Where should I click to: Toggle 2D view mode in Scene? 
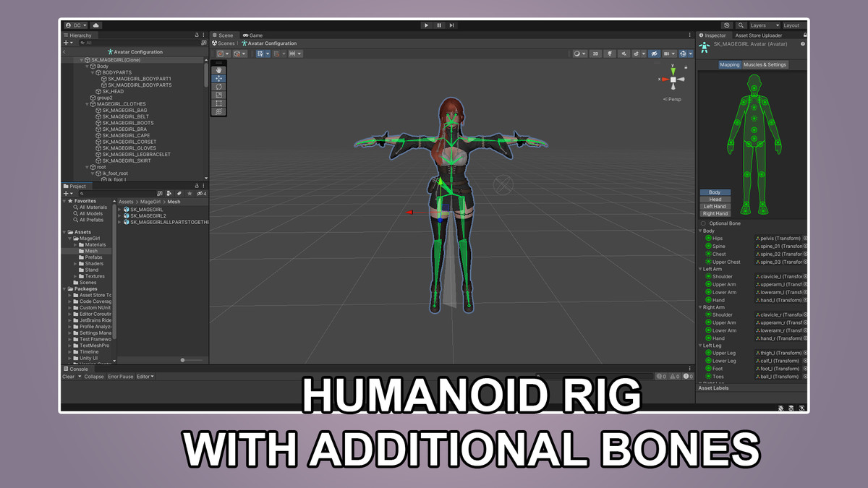tap(595, 53)
